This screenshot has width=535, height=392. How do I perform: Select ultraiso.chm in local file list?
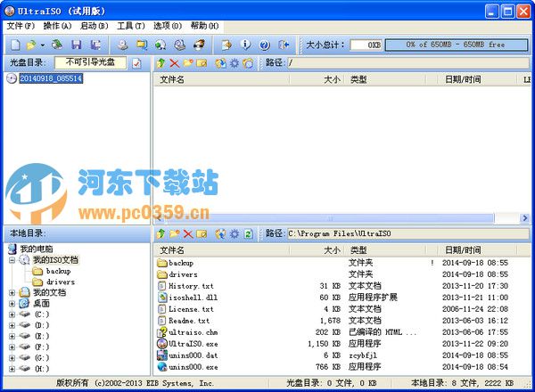click(193, 332)
